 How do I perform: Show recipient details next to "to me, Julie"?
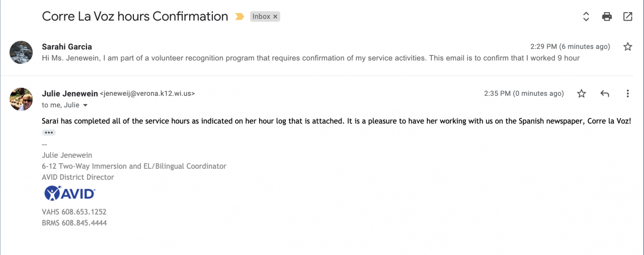coord(85,105)
